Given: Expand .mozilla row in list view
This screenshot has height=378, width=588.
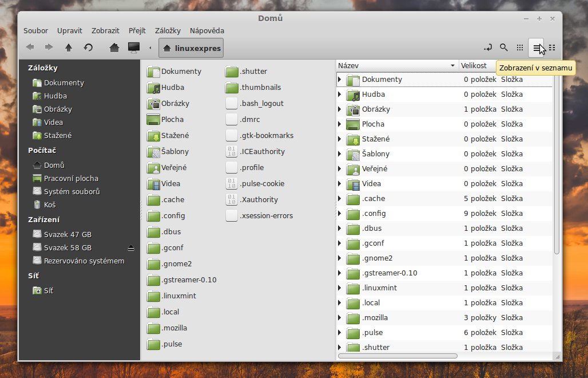Looking at the screenshot, I should tap(340, 317).
